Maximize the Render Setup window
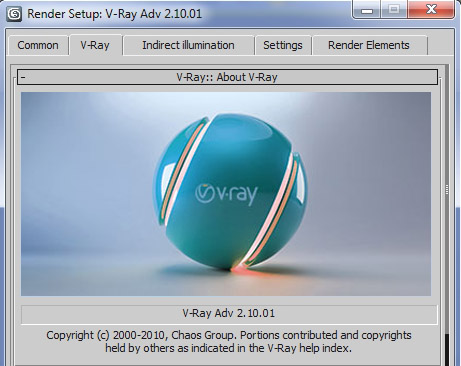This screenshot has width=461, height=366. (x=394, y=10)
